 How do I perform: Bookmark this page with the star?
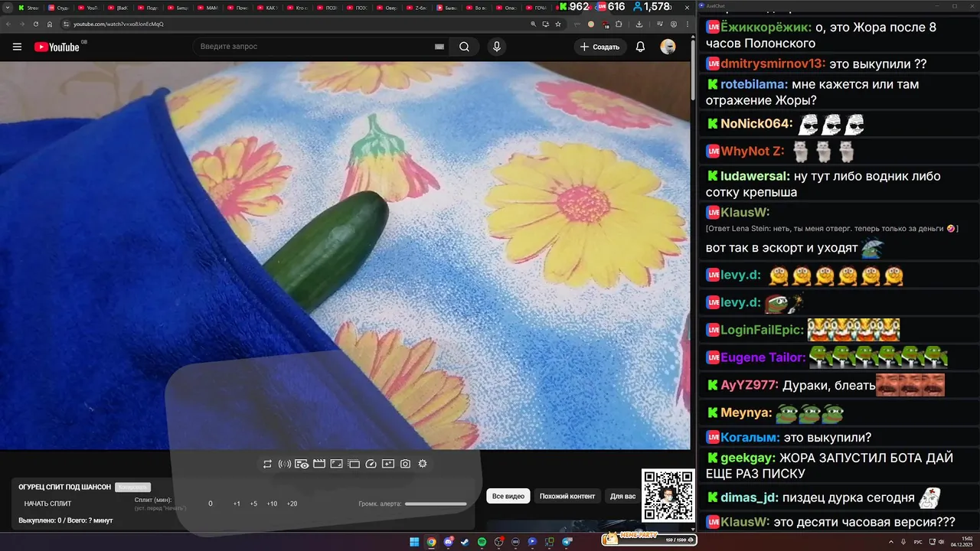coord(558,24)
